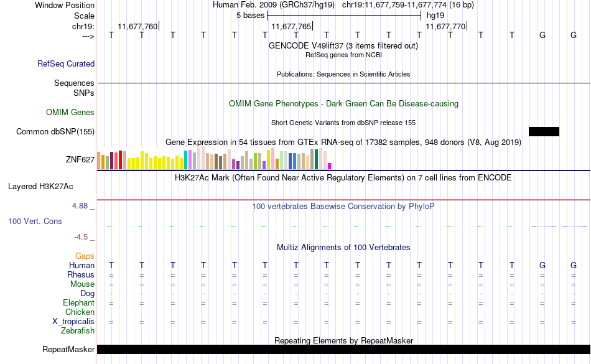Click 'Repeating Elements by RepeatMasker' title
This screenshot has width=591, height=364.
pos(343,340)
